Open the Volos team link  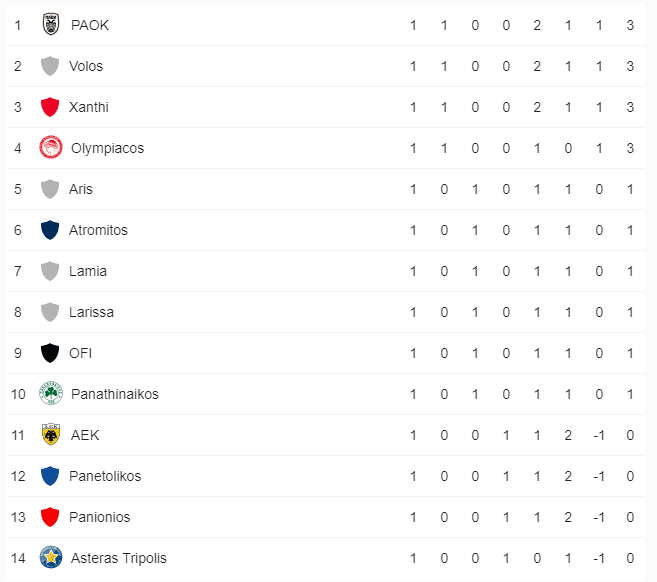coord(86,66)
